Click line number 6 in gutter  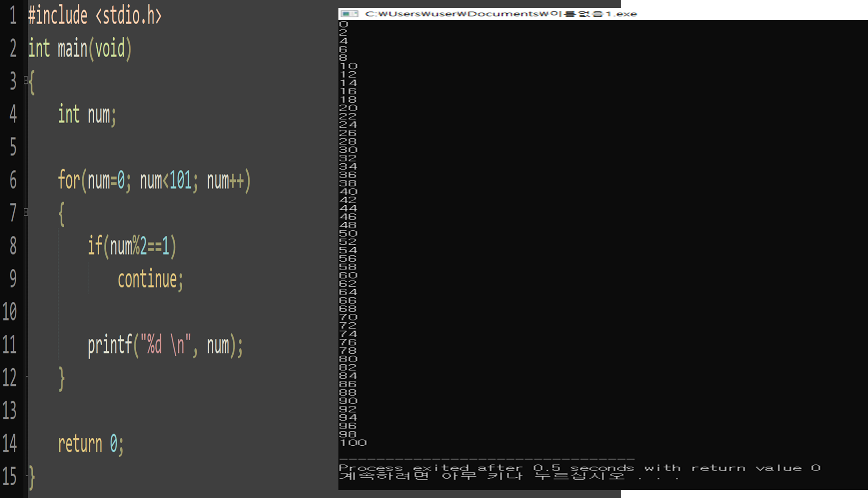(13, 181)
